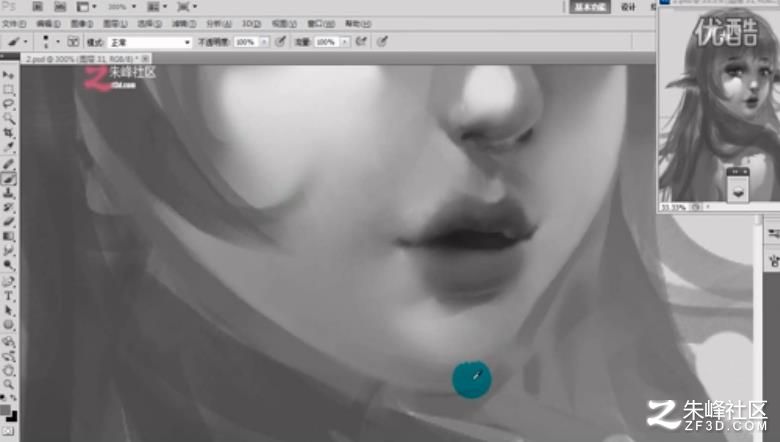This screenshot has width=780, height=442.
Task: Click the foreground color swatch
Action: click(5, 410)
